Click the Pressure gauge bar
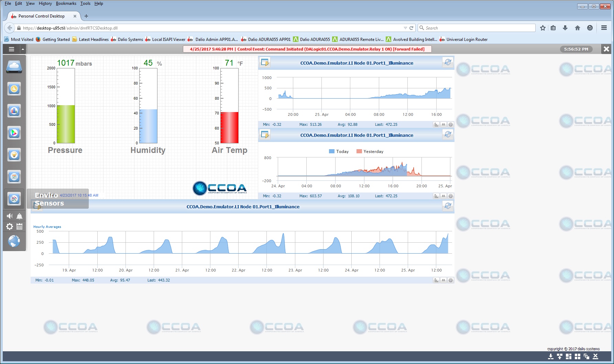Image resolution: width=614 pixels, height=364 pixels. tap(66, 106)
